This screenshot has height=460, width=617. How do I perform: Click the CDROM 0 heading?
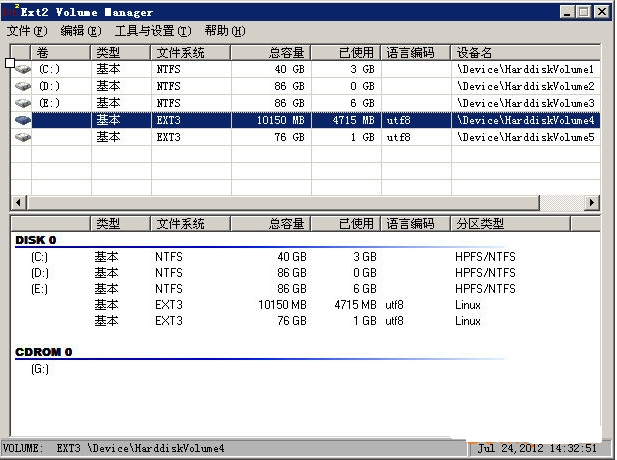(x=43, y=352)
